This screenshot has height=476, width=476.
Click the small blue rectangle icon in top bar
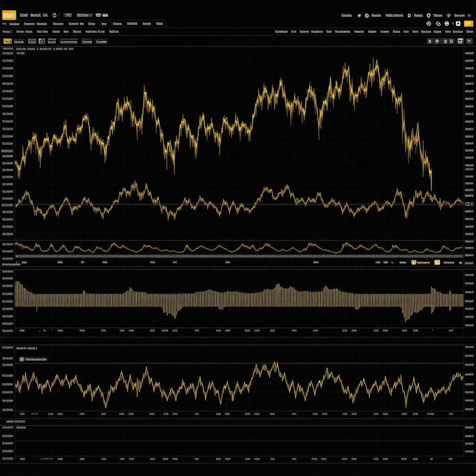coord(359,15)
